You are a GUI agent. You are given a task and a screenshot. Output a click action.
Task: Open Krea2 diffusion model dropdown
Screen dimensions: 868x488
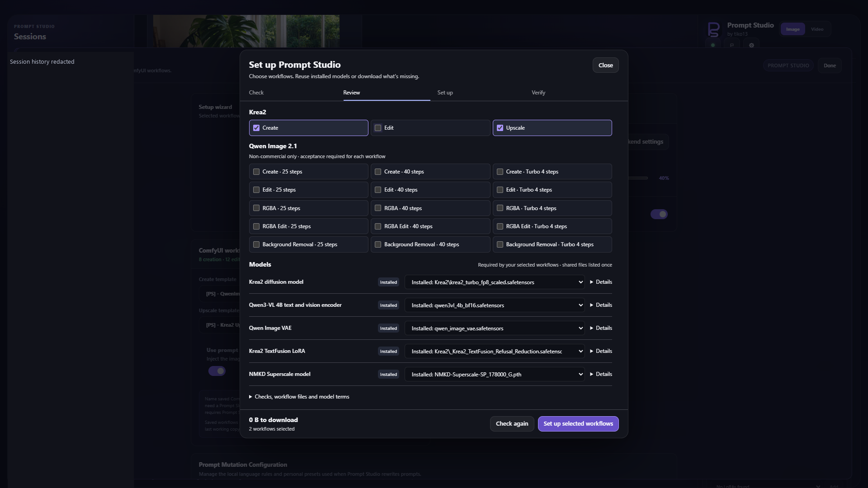(x=495, y=282)
